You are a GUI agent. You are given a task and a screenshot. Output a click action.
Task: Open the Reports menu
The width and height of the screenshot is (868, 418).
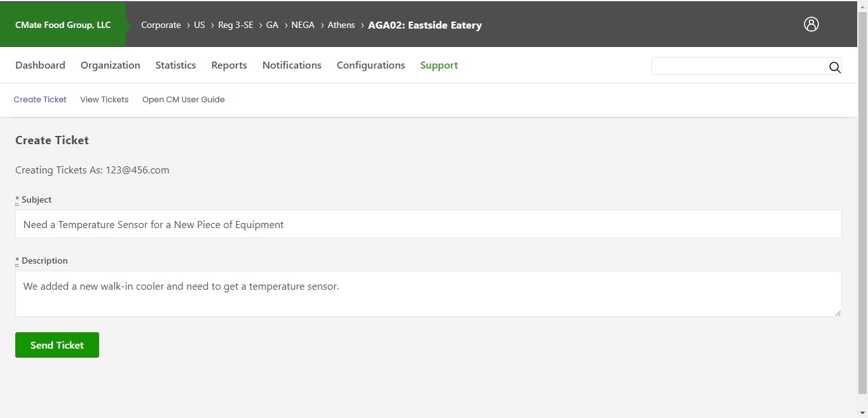tap(229, 65)
